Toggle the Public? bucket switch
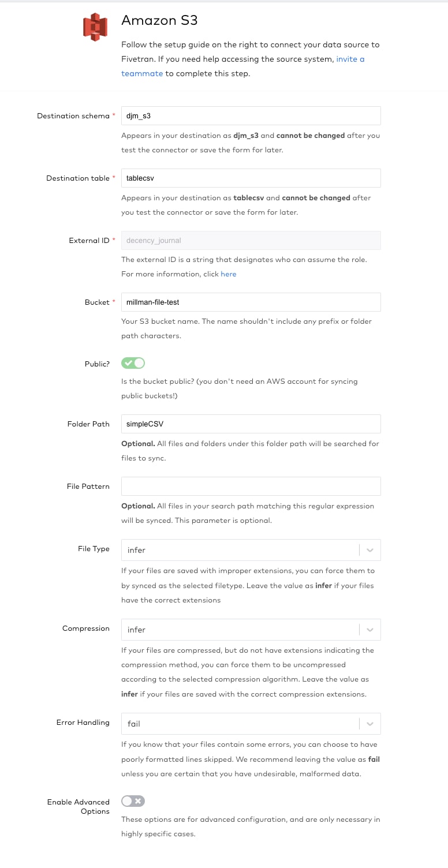The width and height of the screenshot is (448, 868). pyautogui.click(x=133, y=363)
